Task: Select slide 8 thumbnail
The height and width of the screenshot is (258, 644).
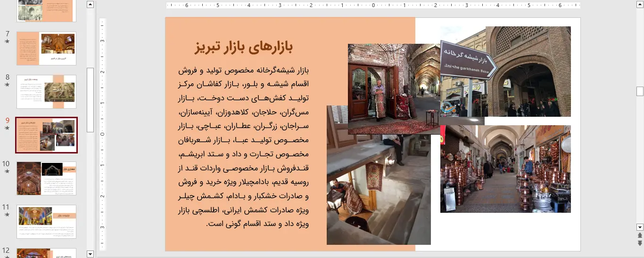Action: click(x=46, y=92)
